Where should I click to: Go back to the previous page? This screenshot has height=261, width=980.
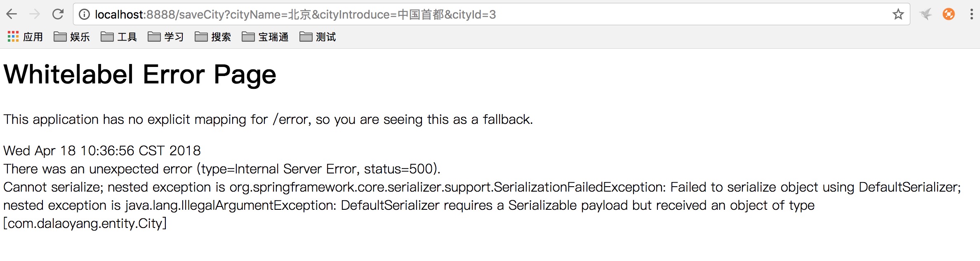(x=12, y=14)
